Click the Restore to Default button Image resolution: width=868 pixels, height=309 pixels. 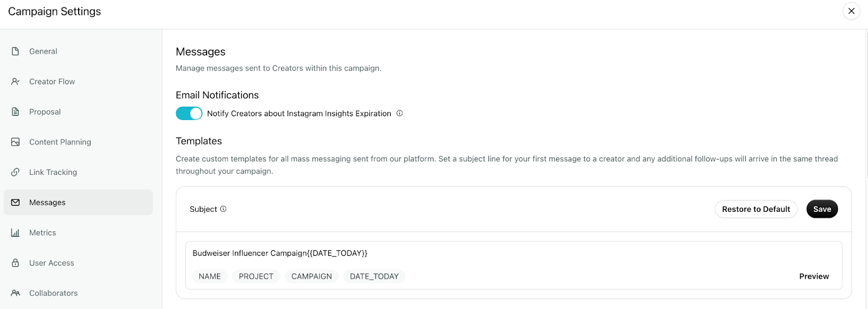[x=756, y=209]
